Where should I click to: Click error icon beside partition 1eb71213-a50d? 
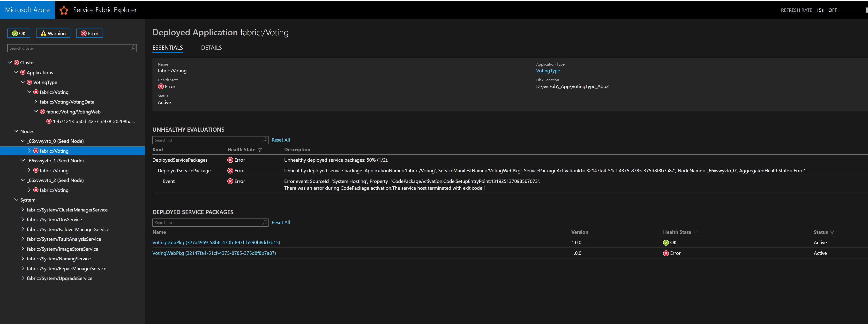coord(49,121)
